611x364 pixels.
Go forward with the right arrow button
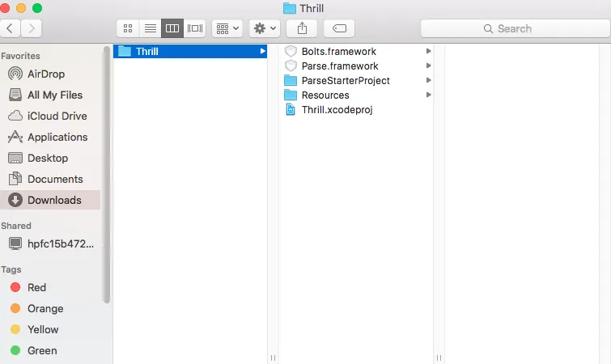(32, 28)
